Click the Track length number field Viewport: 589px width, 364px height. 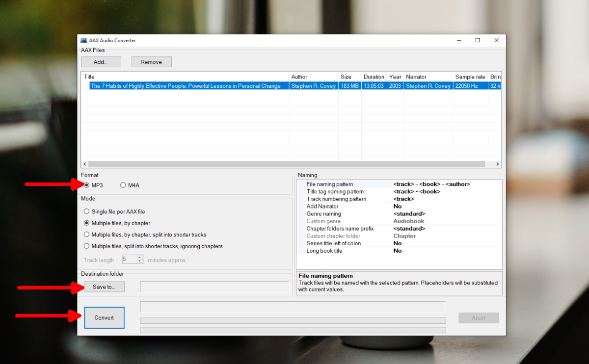pyautogui.click(x=129, y=260)
